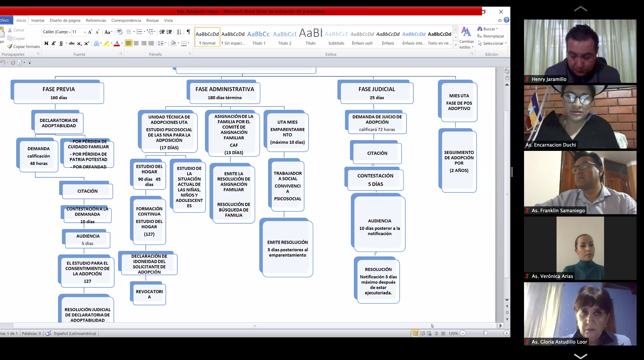Toggle italic (K) formatting
Viewport: 644px width, 360px height.
(x=54, y=44)
